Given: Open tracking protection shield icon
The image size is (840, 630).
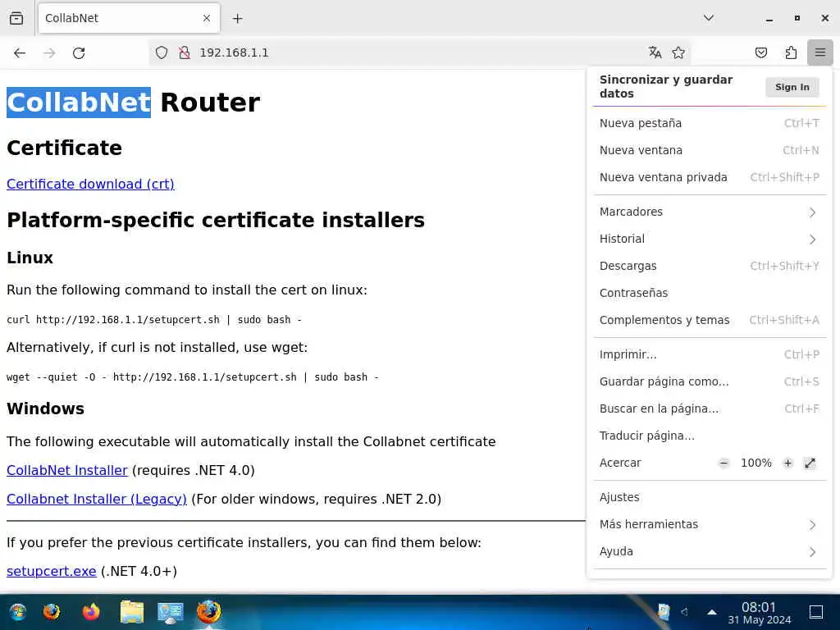Looking at the screenshot, I should click(x=162, y=52).
